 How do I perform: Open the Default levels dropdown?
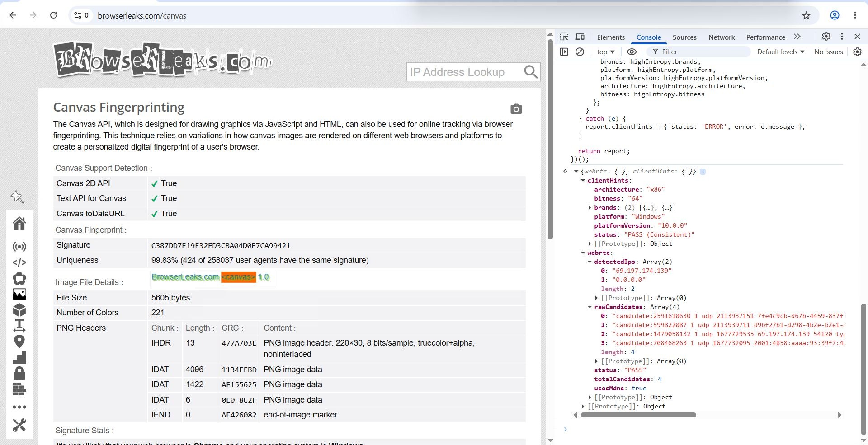coord(781,52)
